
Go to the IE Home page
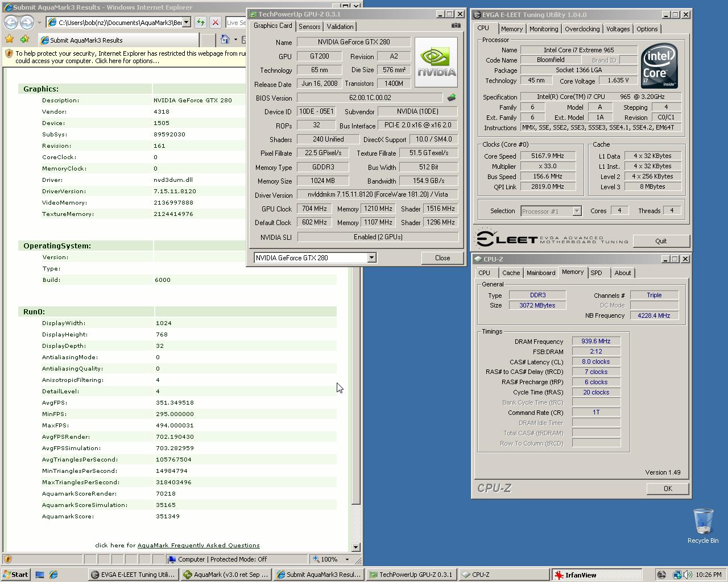(x=225, y=39)
